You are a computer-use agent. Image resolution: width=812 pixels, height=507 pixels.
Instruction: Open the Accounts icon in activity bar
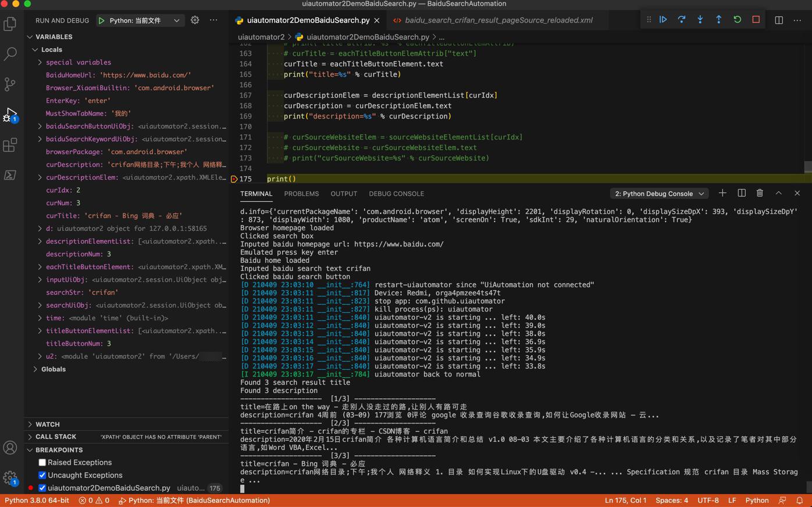[x=10, y=448]
